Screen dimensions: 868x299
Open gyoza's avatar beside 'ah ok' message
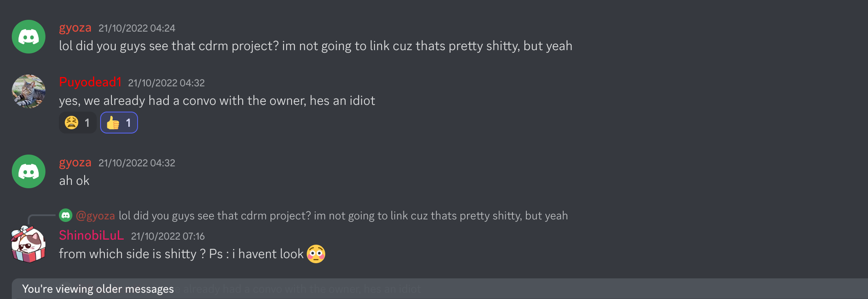29,171
